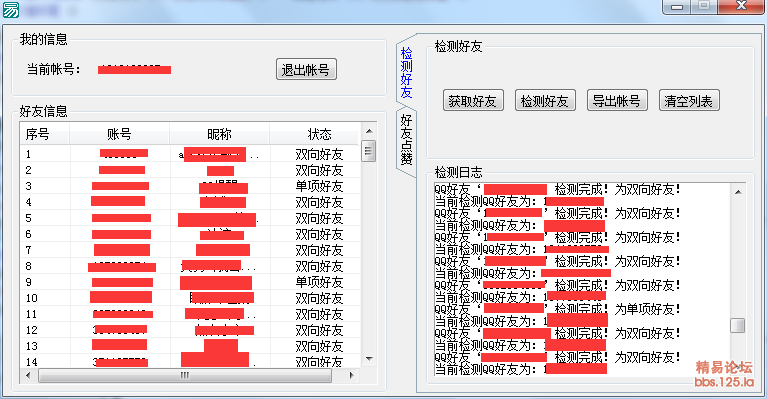
Task: Click 导出帐号 to export accounts
Action: 617,101
